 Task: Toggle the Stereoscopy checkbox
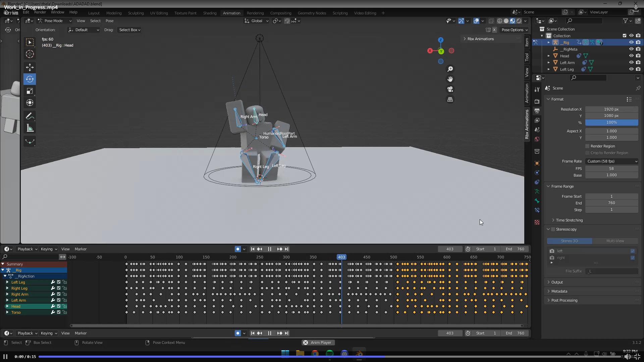(553, 229)
